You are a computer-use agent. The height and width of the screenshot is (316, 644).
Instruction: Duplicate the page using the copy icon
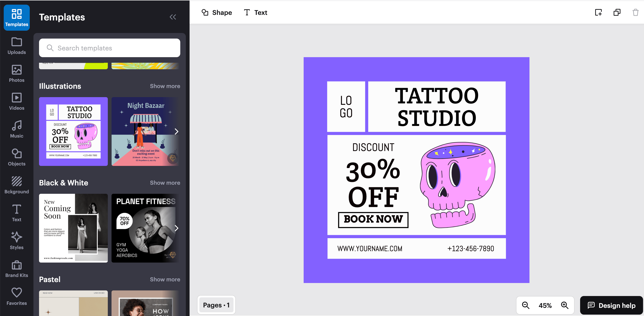click(x=617, y=12)
